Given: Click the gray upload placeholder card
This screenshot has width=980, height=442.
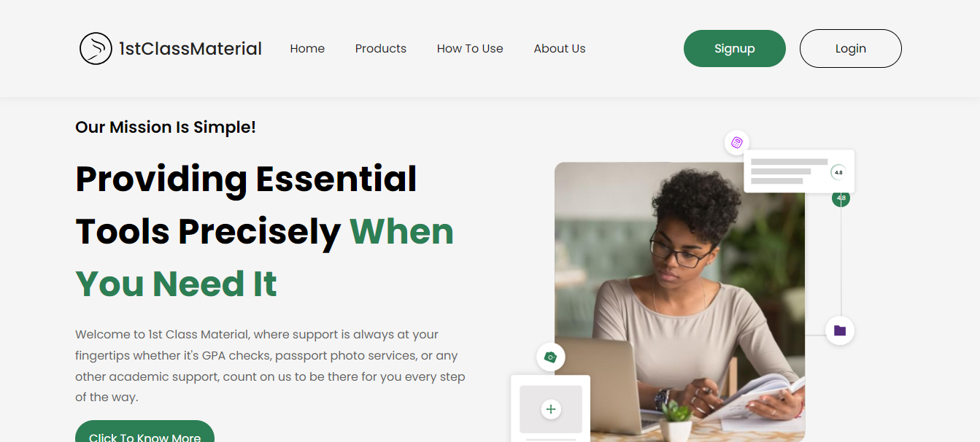Looking at the screenshot, I should point(551,409).
